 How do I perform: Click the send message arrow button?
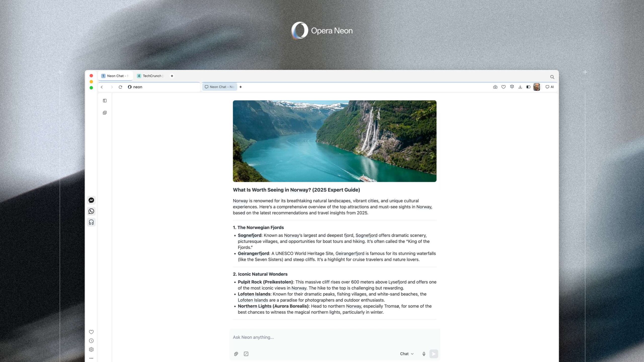[434, 354]
